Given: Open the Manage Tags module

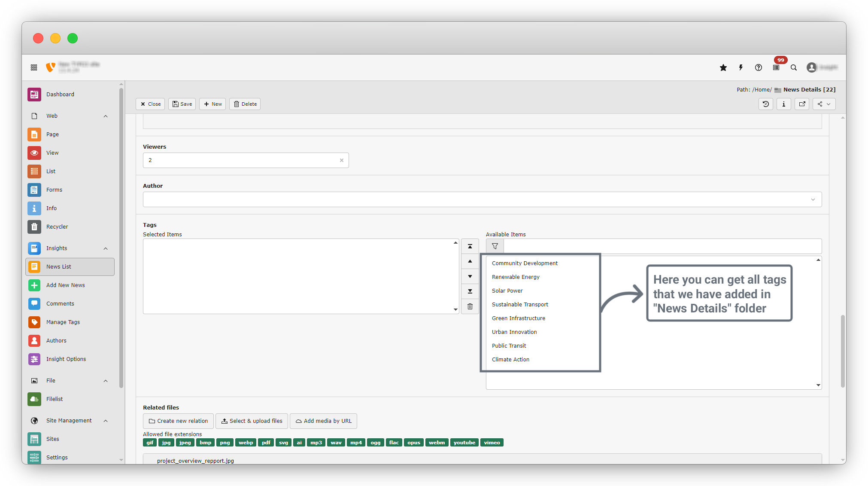Looking at the screenshot, I should (63, 322).
